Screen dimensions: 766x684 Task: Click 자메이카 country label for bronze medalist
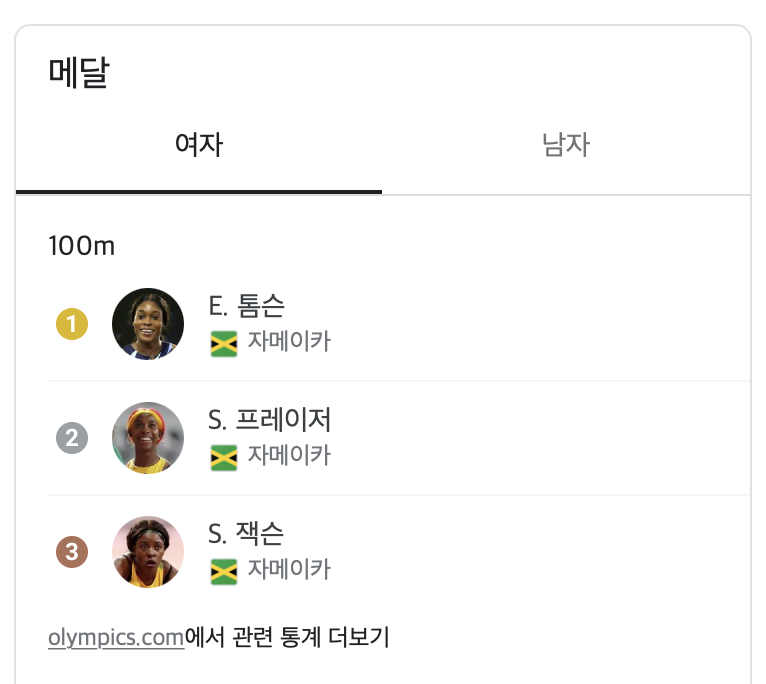click(289, 569)
